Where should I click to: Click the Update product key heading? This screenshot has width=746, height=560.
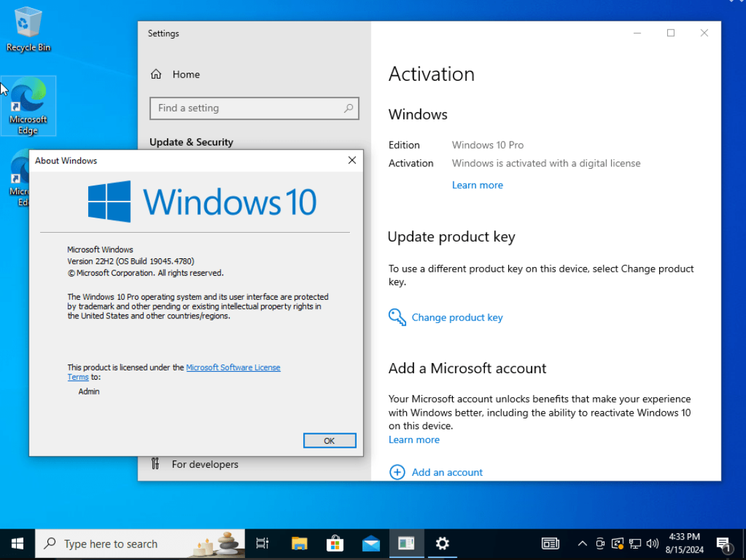[x=451, y=237]
